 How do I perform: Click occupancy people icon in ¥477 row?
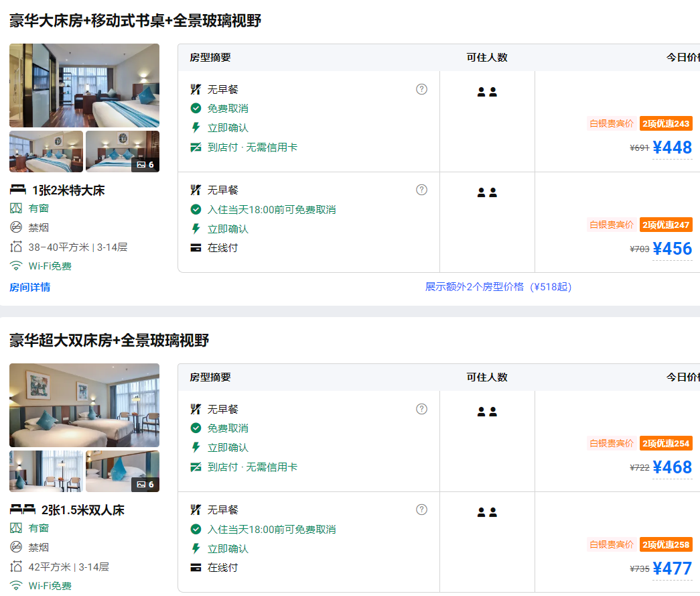pyautogui.click(x=487, y=512)
